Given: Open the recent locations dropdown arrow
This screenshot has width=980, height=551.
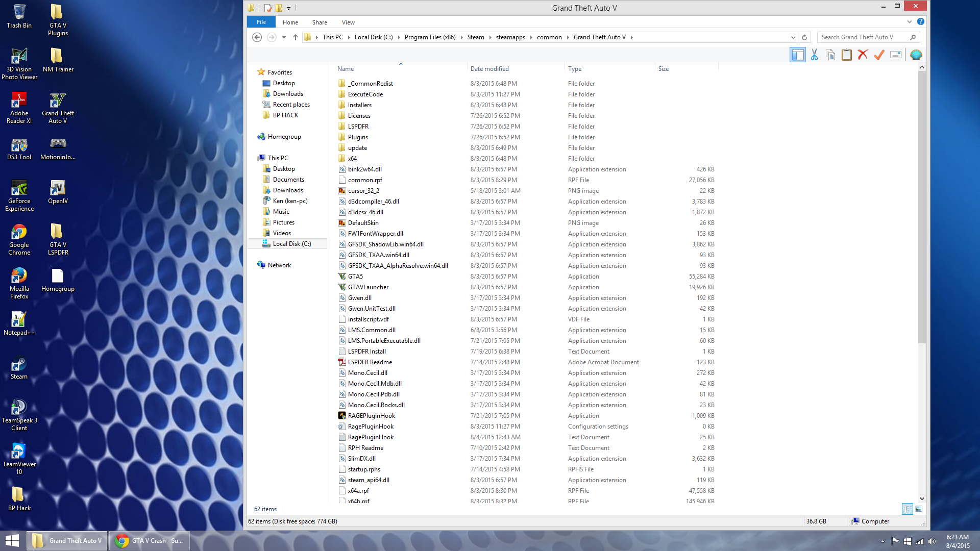Looking at the screenshot, I should pos(284,37).
